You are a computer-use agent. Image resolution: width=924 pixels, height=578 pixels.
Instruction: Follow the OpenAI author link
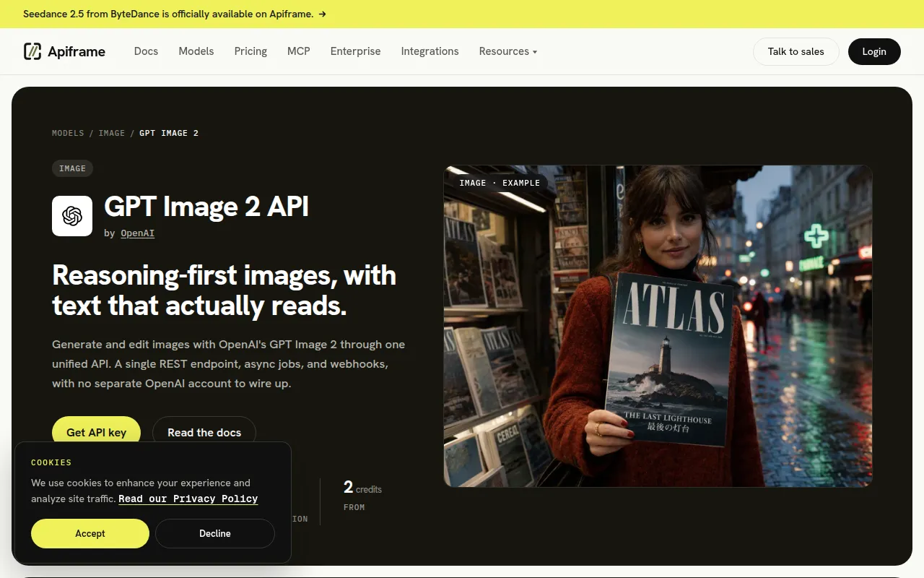tap(137, 233)
